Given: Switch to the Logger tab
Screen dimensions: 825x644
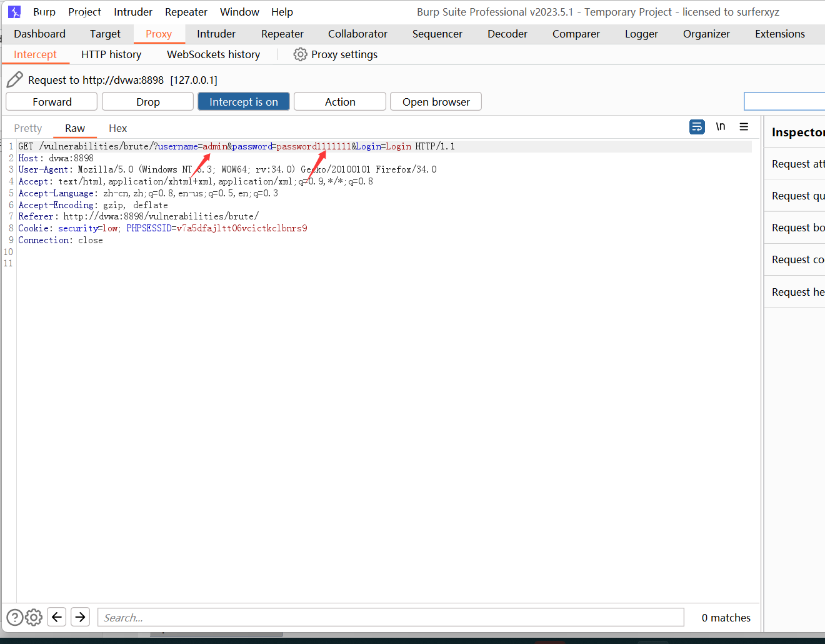Looking at the screenshot, I should pyautogui.click(x=641, y=34).
